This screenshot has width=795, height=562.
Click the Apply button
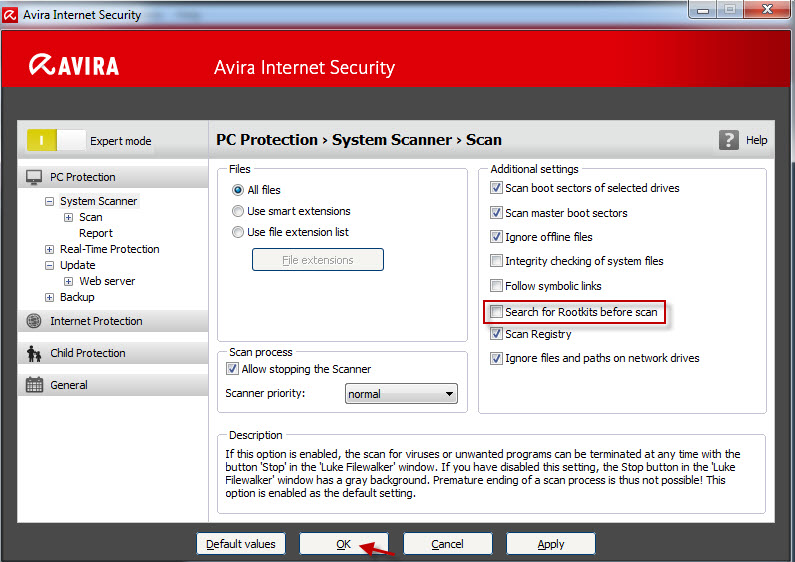click(x=551, y=544)
